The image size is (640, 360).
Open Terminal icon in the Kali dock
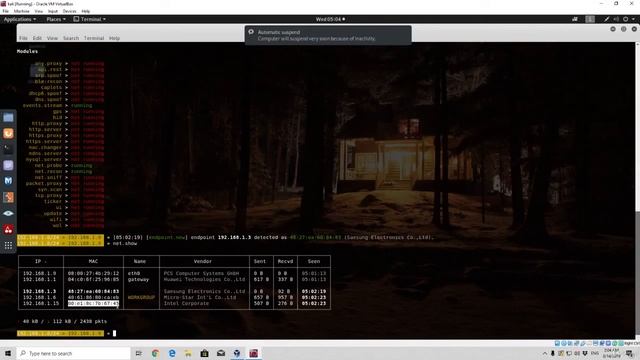tap(8, 149)
